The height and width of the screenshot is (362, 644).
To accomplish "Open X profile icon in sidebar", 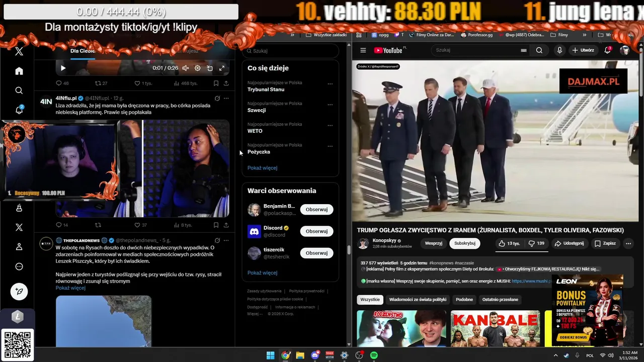I will tap(19, 246).
